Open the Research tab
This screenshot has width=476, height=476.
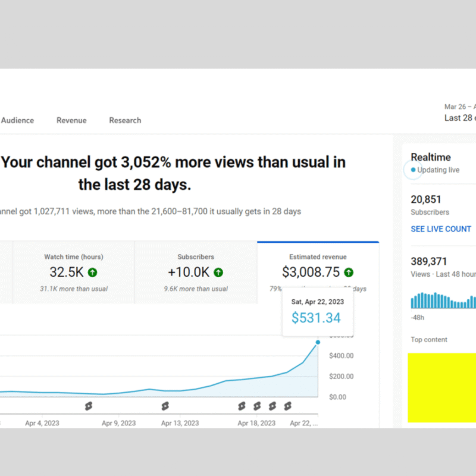[x=125, y=120]
